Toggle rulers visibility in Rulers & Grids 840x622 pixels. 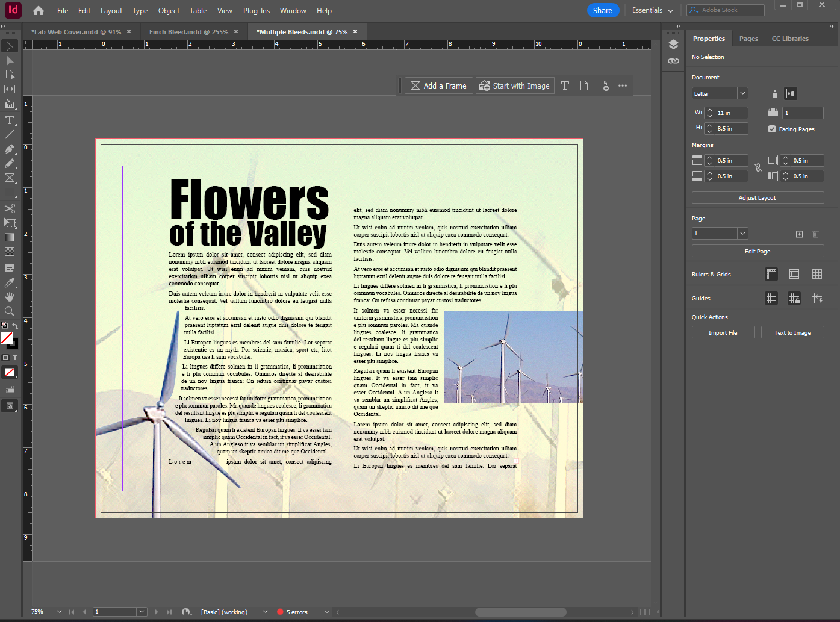tap(771, 274)
